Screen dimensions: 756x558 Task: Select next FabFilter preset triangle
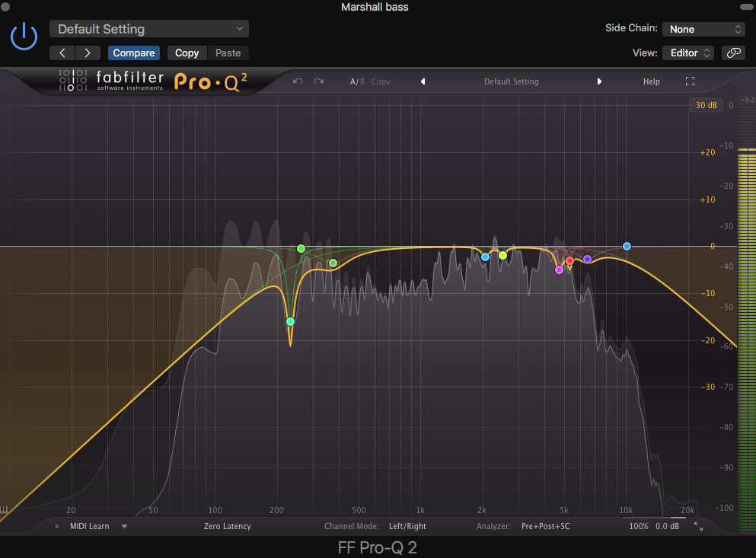point(599,81)
